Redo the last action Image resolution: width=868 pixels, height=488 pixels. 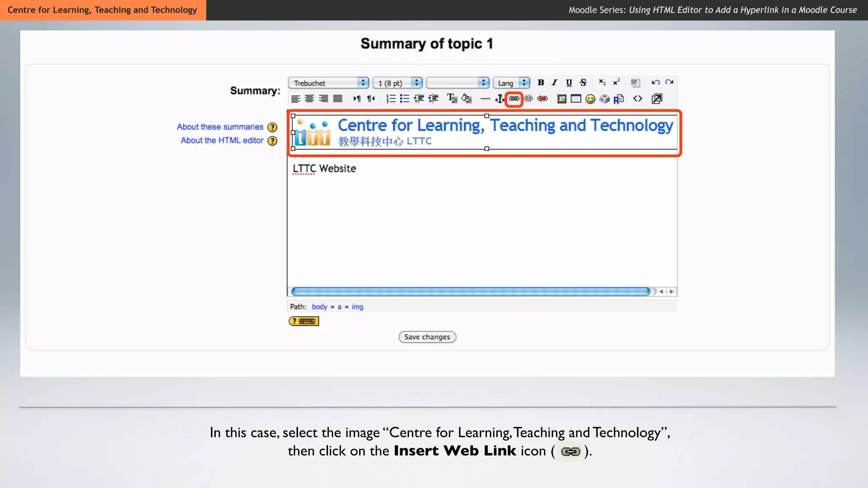pos(669,83)
